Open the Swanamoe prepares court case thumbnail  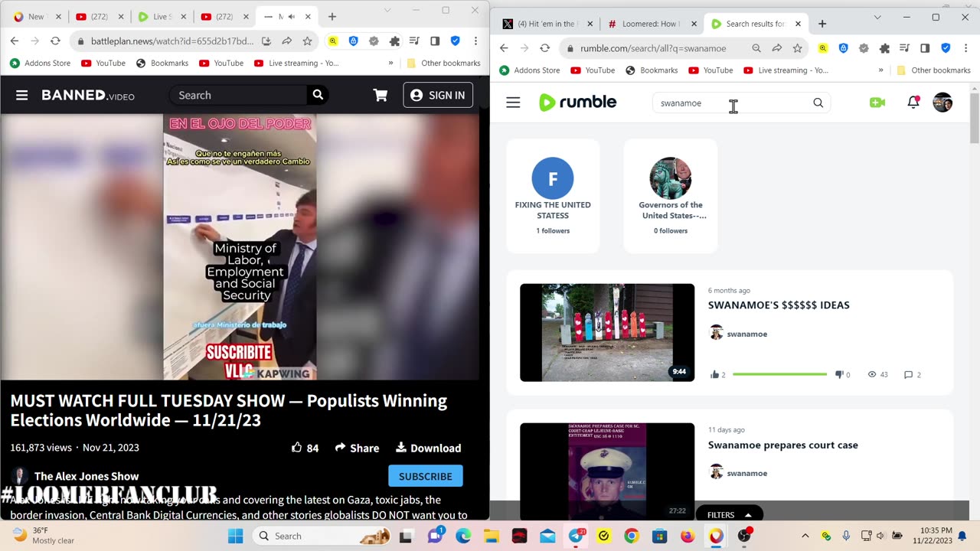pos(607,471)
